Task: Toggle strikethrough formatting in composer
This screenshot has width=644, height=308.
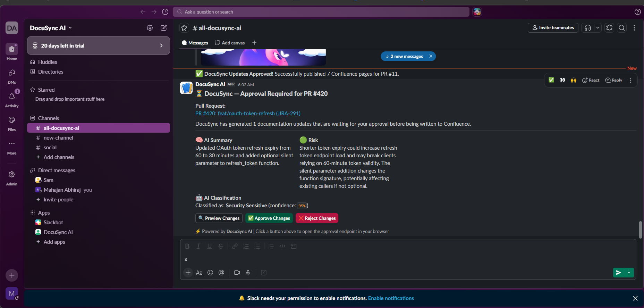Action: click(x=221, y=246)
